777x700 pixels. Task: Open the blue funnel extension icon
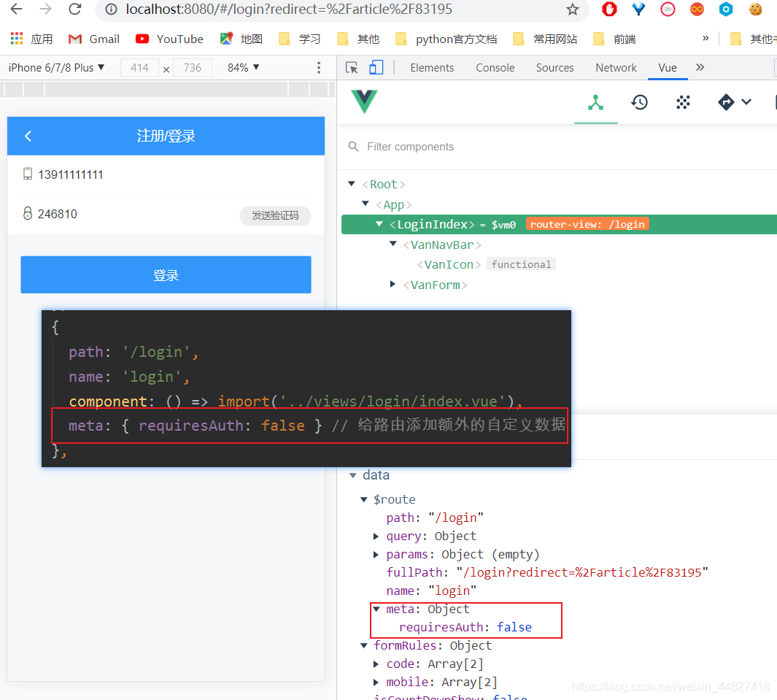(639, 9)
